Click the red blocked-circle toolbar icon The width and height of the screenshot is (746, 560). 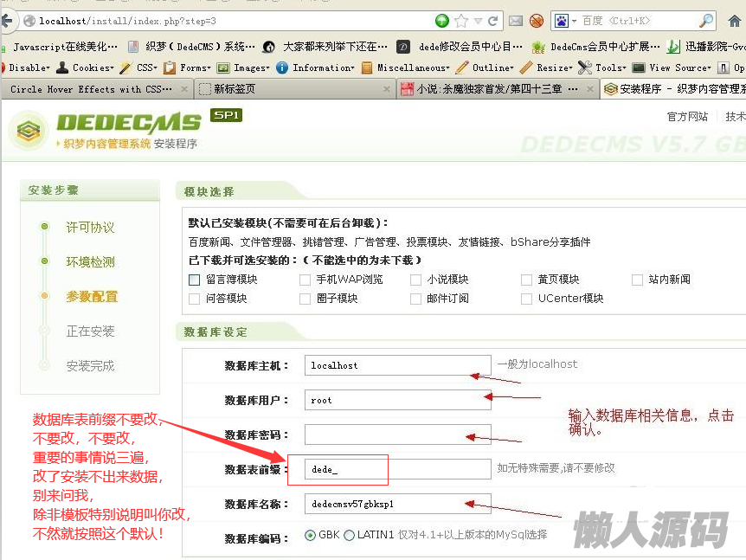click(537, 21)
